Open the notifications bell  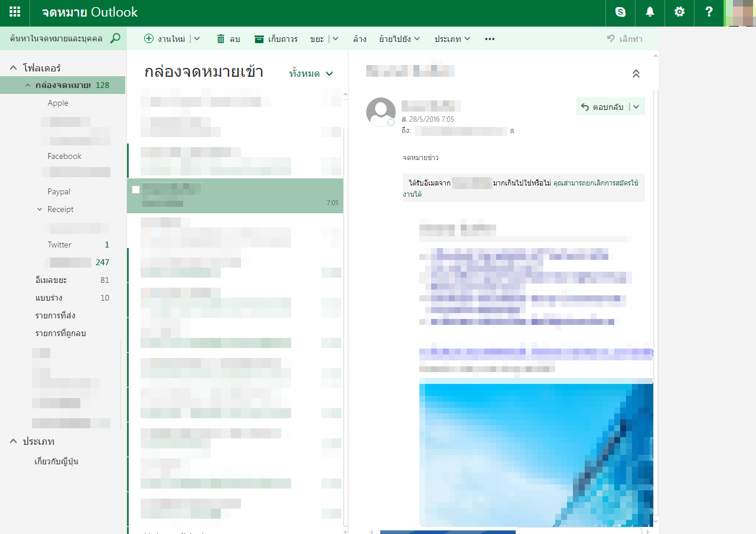pyautogui.click(x=650, y=12)
